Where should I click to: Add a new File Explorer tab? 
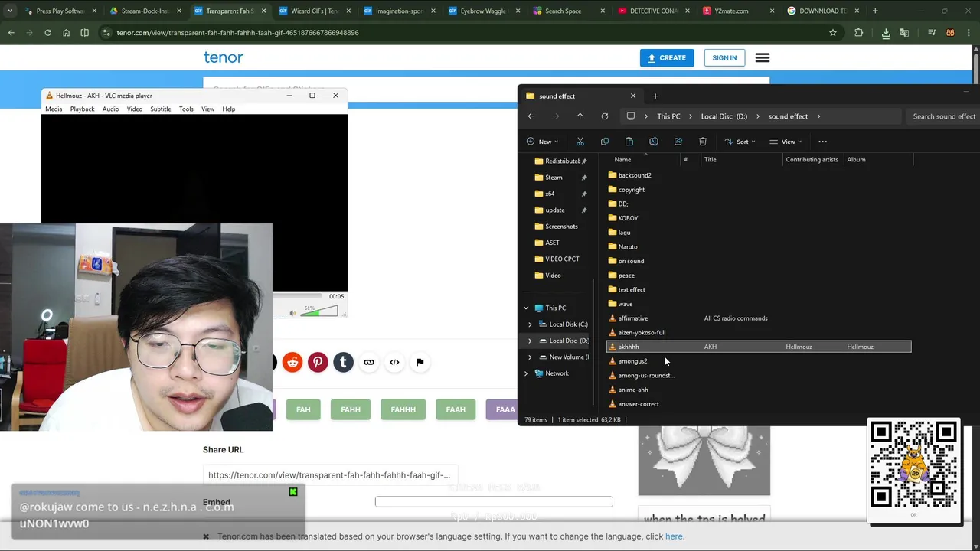pyautogui.click(x=655, y=96)
